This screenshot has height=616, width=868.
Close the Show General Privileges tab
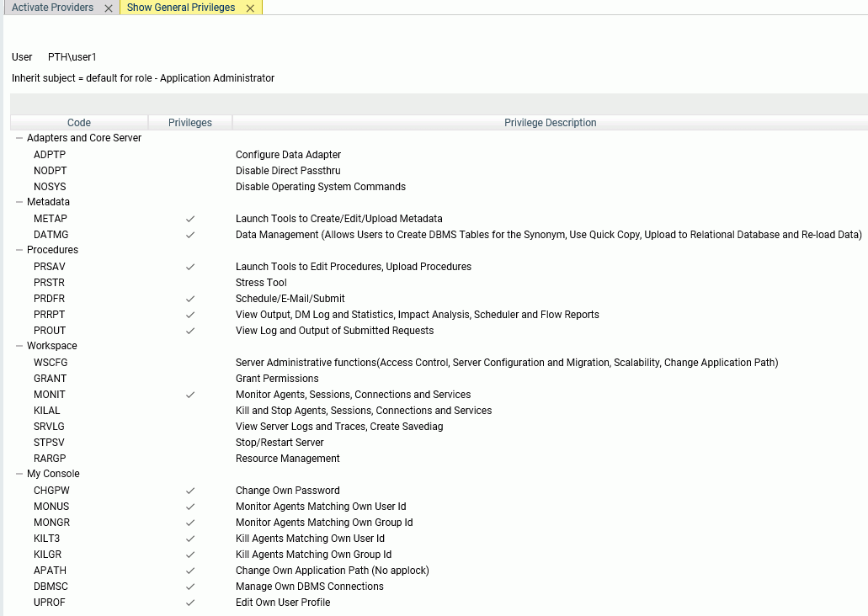pos(250,8)
